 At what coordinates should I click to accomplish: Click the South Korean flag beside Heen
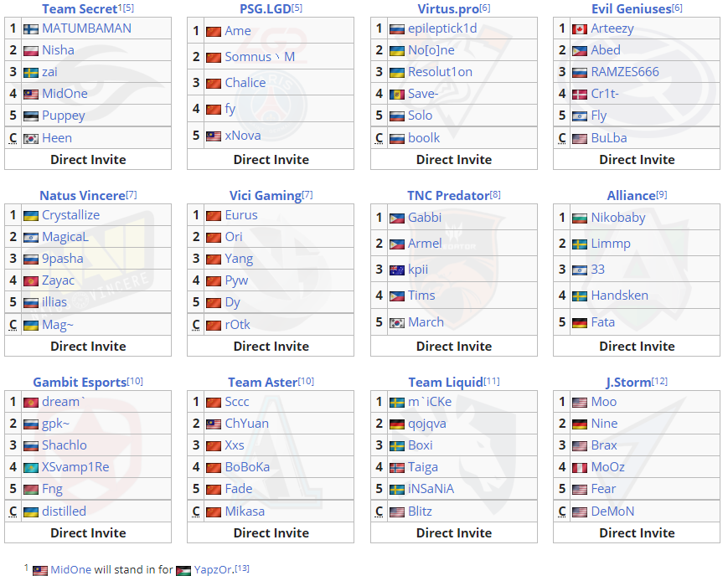coord(31,138)
